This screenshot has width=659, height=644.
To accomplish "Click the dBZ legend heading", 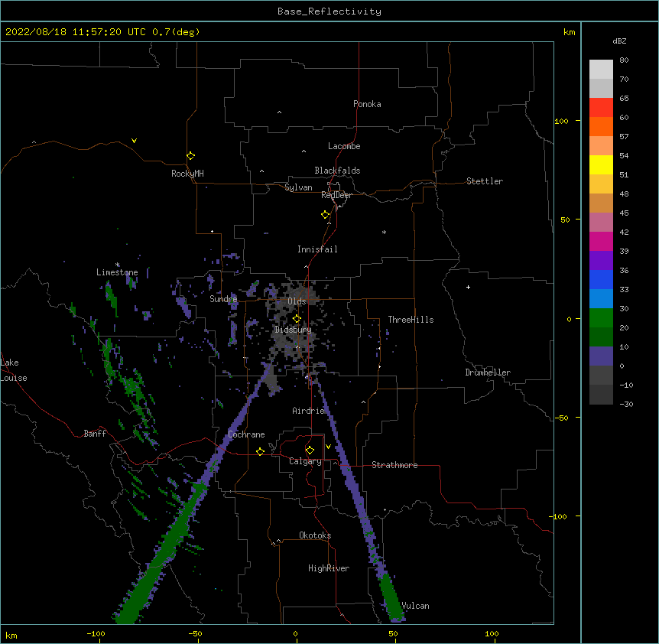I will 619,41.
